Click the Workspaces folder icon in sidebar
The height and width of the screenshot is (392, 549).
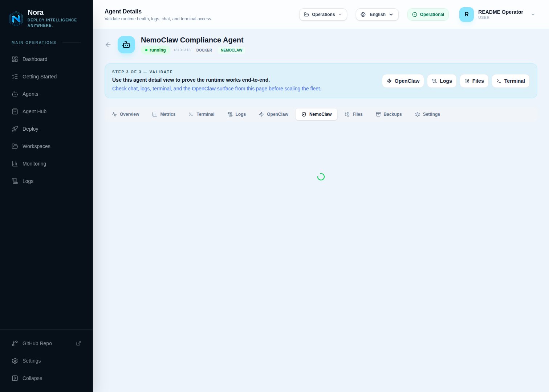[x=15, y=146]
